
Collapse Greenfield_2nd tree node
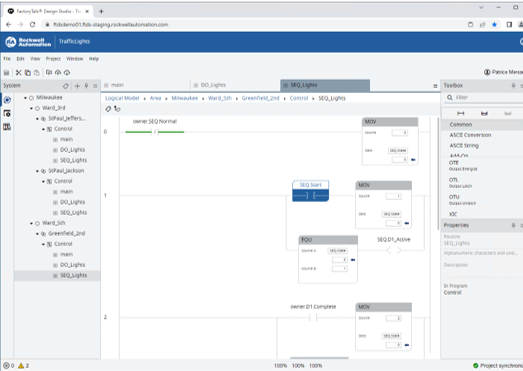(37, 234)
